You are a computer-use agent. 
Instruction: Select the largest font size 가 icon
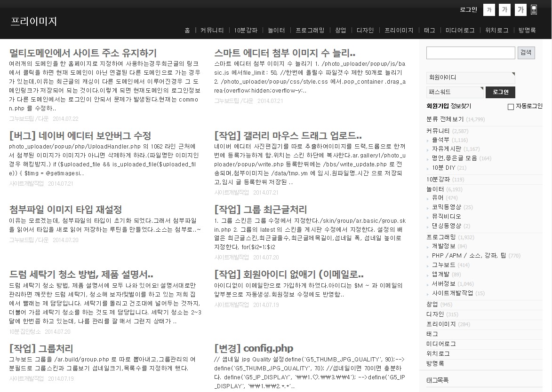(x=520, y=10)
